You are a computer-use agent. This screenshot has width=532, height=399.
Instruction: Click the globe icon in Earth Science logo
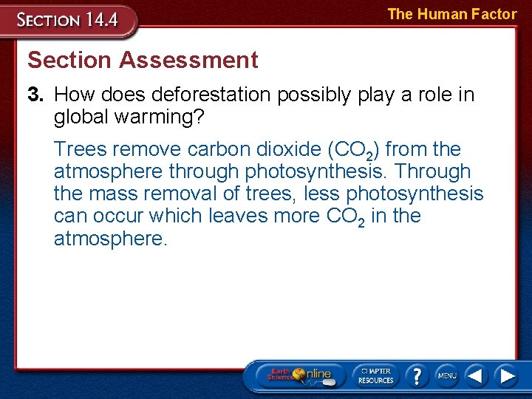click(x=299, y=374)
